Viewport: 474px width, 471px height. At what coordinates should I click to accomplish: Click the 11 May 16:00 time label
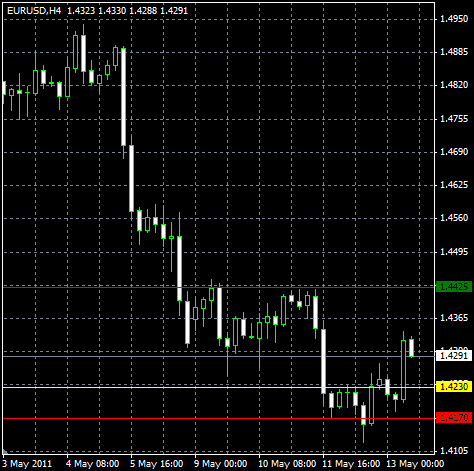(x=351, y=464)
